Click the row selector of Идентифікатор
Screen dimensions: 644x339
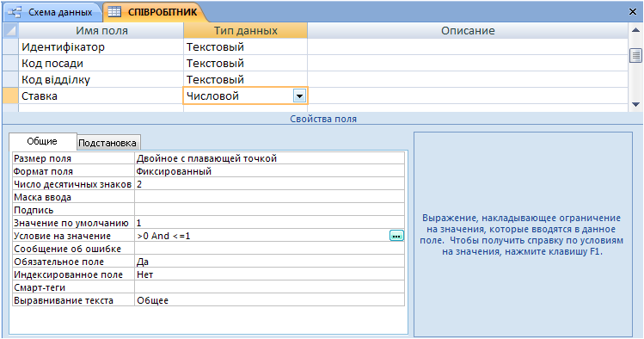pyautogui.click(x=10, y=46)
